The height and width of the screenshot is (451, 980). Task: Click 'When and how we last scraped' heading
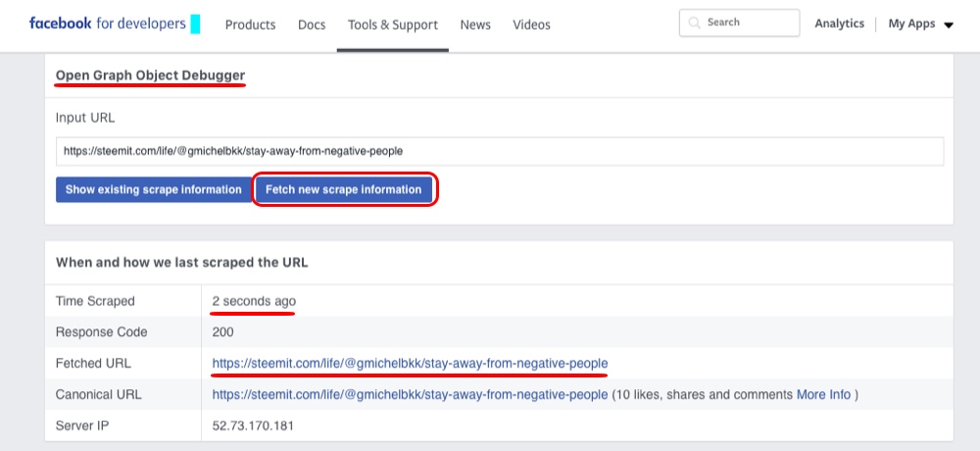(x=182, y=263)
